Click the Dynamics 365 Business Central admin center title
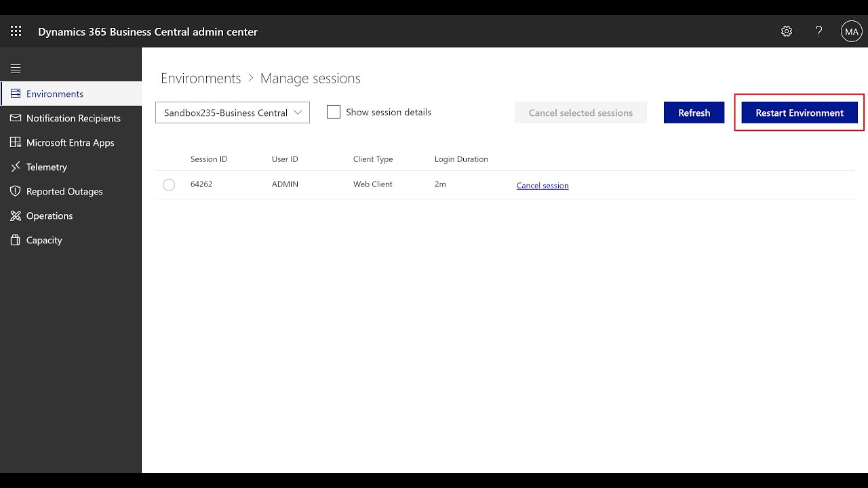Viewport: 868px width, 488px height. pos(148,32)
